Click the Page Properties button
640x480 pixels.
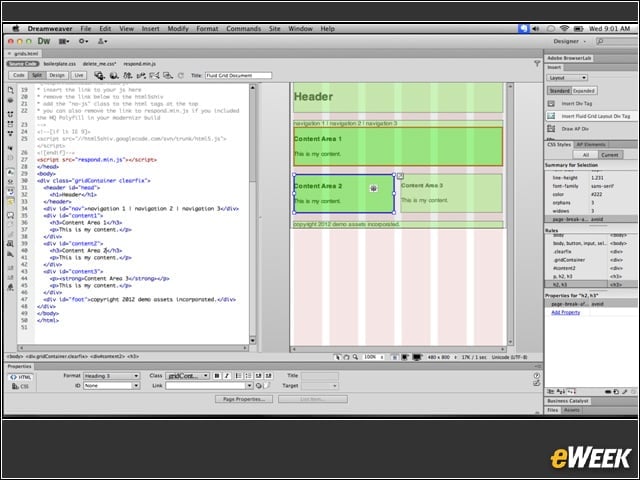click(244, 399)
